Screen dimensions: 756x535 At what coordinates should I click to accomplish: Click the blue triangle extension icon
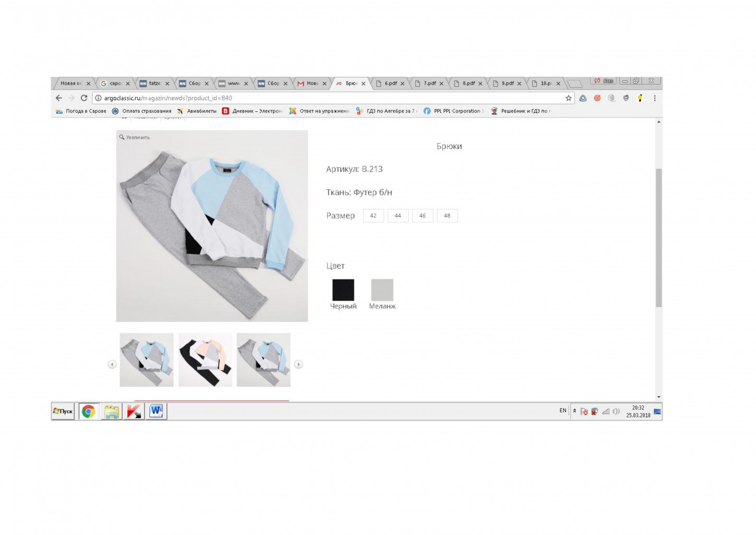[x=583, y=98]
